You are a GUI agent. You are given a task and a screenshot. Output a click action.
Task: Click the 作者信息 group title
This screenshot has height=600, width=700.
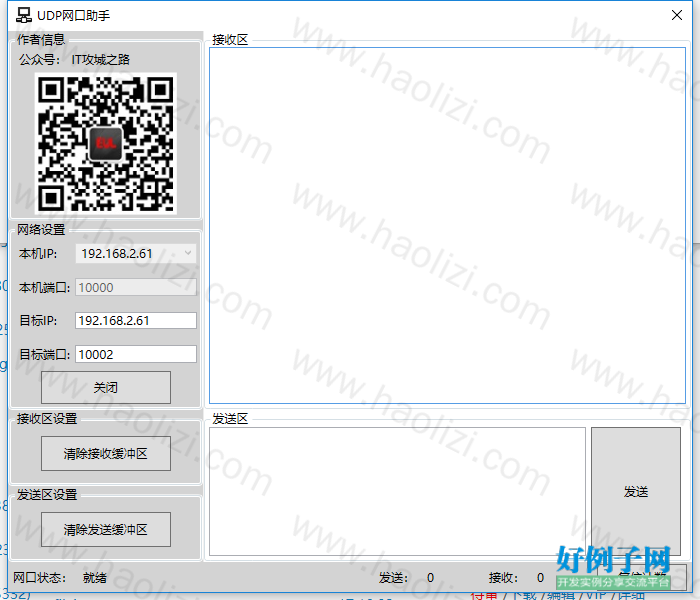[41, 40]
